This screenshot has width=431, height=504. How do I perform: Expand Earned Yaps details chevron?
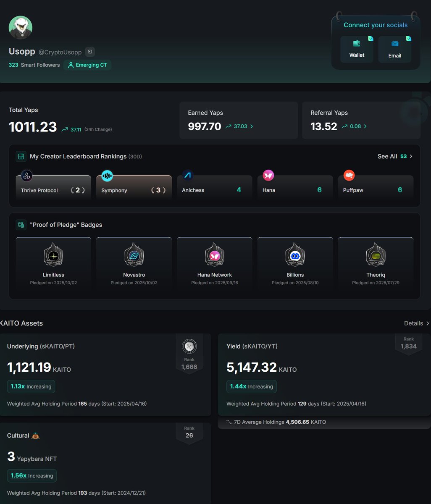point(252,126)
